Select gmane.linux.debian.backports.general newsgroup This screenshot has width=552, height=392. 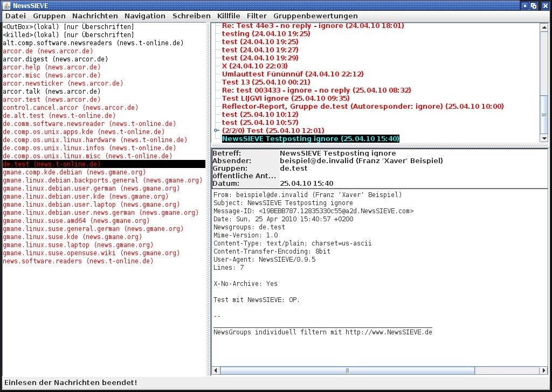[x=103, y=180]
